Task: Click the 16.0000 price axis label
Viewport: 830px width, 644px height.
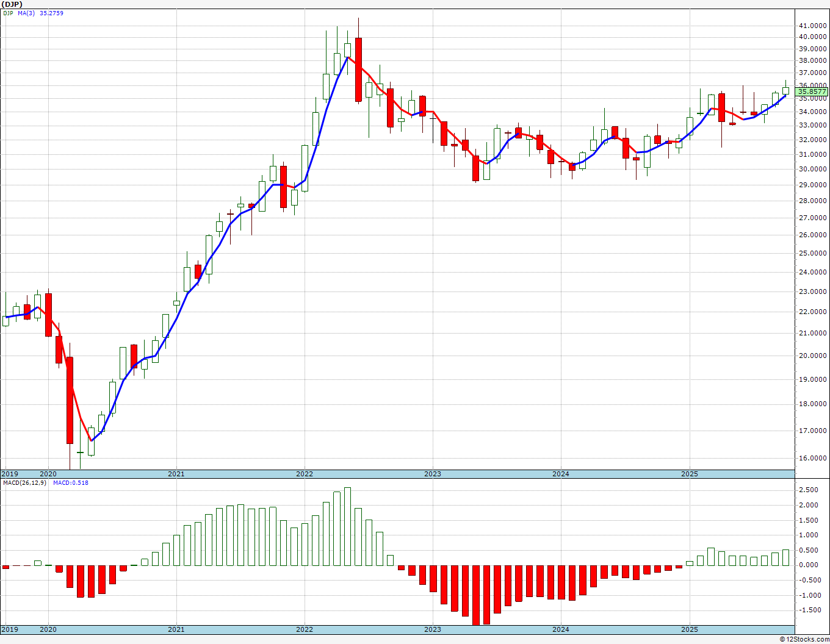Action: click(813, 459)
